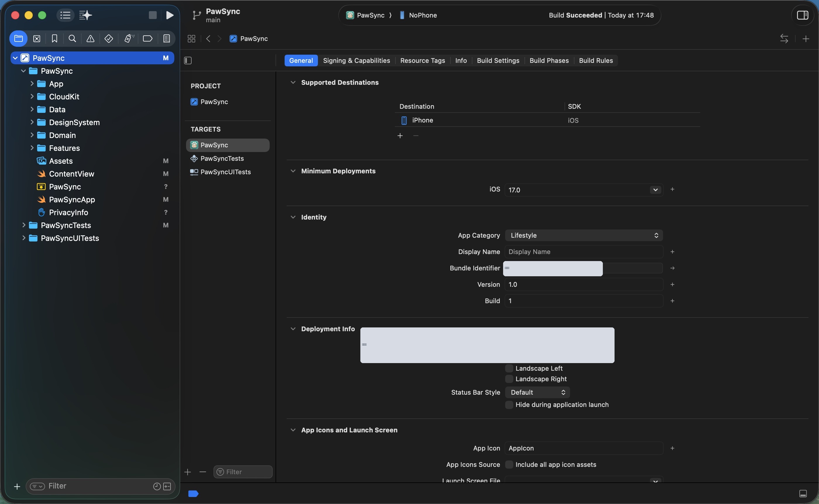Open the Breakpoint navigator tag icon
This screenshot has width=819, height=504.
pos(147,39)
